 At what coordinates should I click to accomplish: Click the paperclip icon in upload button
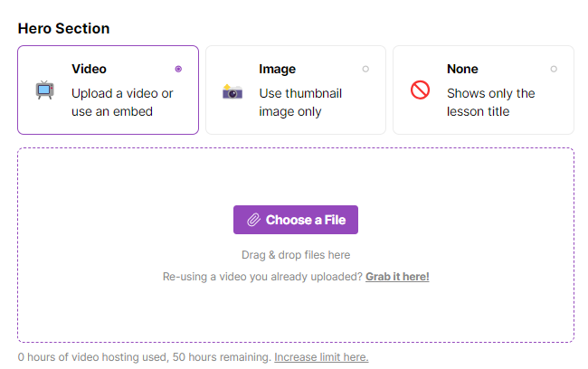point(254,220)
